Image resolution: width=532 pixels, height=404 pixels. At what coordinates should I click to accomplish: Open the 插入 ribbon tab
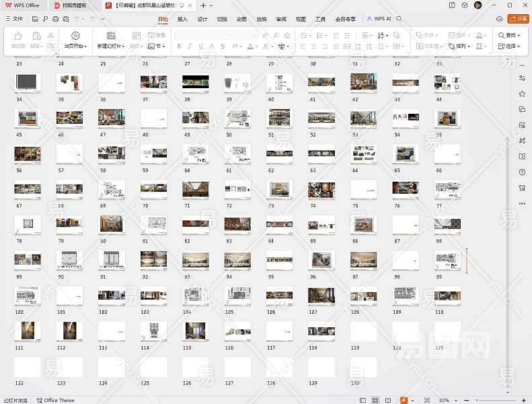(182, 19)
